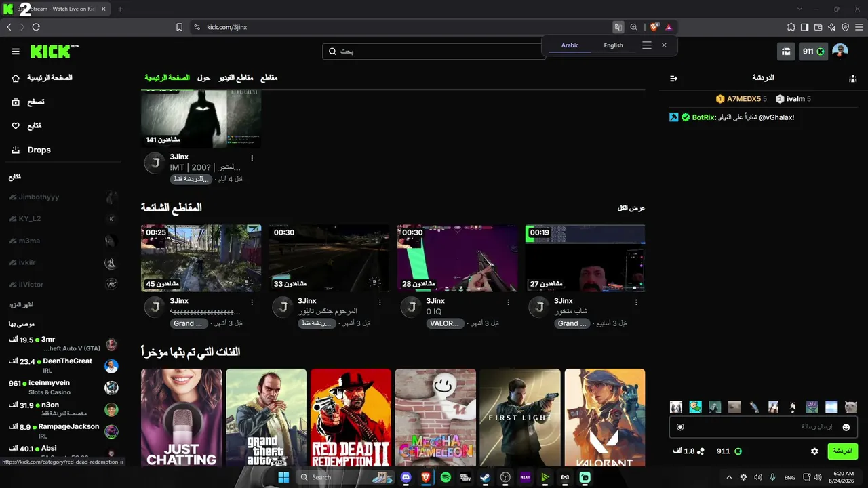Bookmark this page icon in address bar
The width and height of the screenshot is (868, 488).
pyautogui.click(x=179, y=27)
